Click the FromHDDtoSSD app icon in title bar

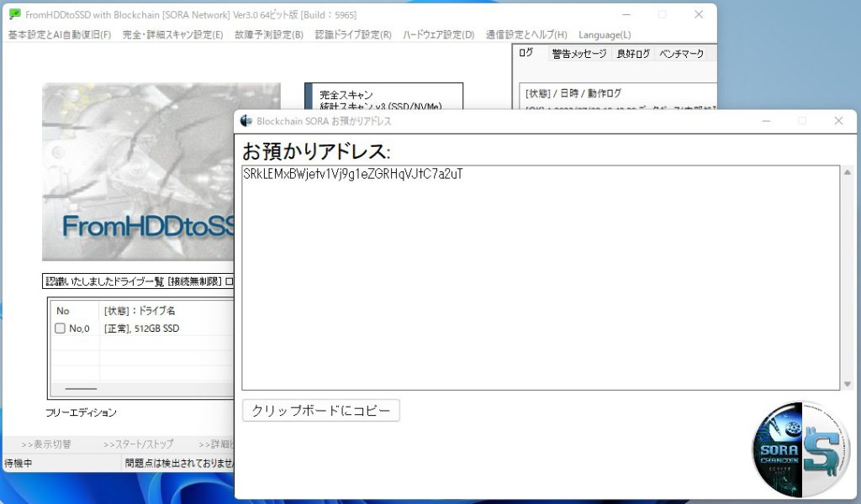[15, 14]
